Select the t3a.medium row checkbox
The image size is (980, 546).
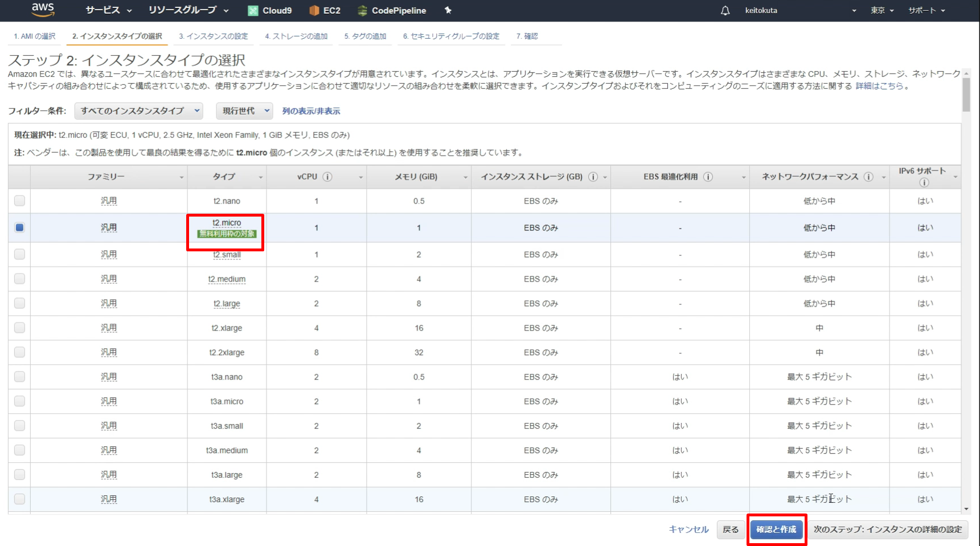coord(19,450)
